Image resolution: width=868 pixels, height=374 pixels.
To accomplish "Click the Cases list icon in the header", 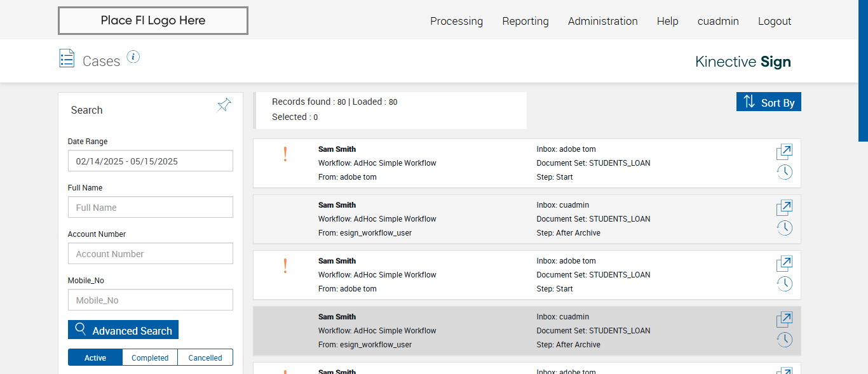I will (x=67, y=58).
